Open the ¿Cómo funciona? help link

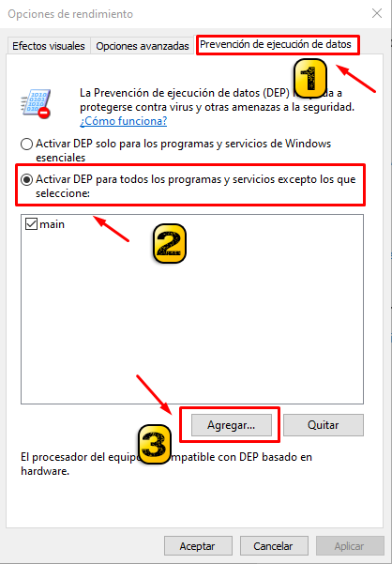click(123, 121)
